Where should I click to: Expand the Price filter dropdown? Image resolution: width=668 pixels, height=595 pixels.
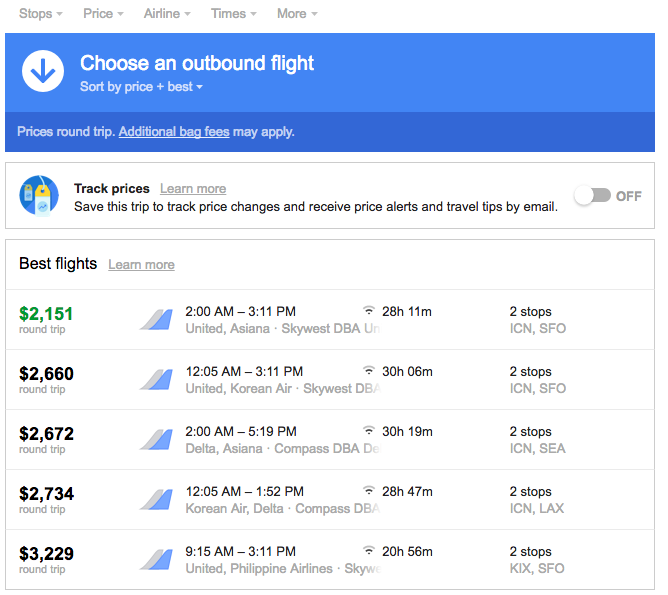103,14
